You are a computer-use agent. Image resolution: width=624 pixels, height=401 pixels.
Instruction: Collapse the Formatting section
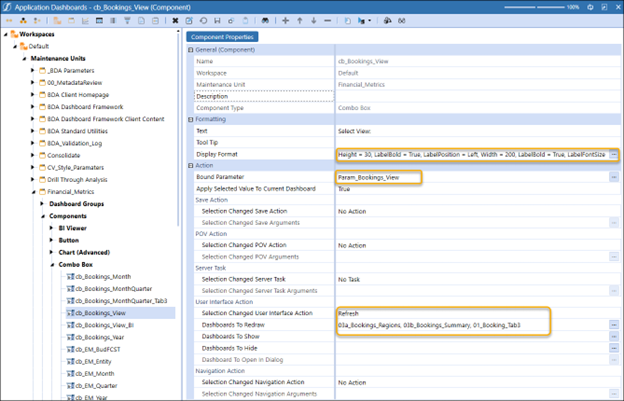click(191, 119)
